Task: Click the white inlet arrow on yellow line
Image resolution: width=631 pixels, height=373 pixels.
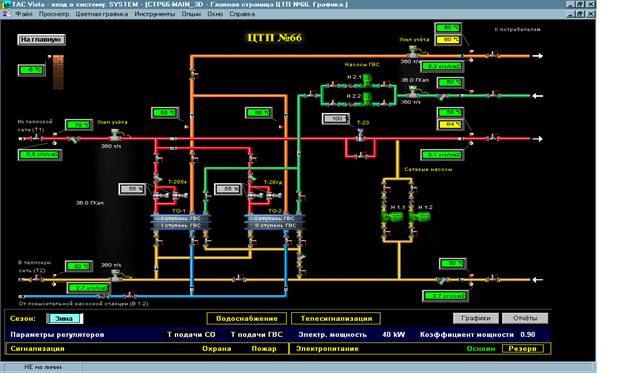Action: (x=538, y=280)
